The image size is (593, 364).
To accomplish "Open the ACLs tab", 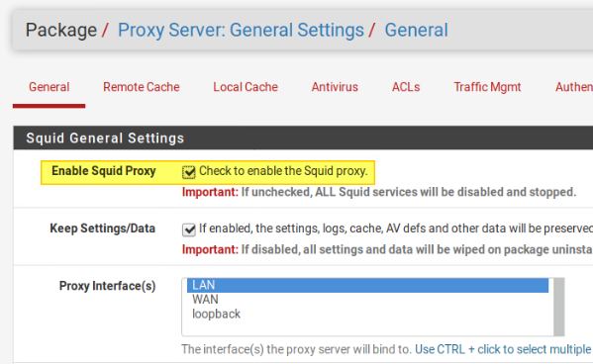I will click(406, 87).
